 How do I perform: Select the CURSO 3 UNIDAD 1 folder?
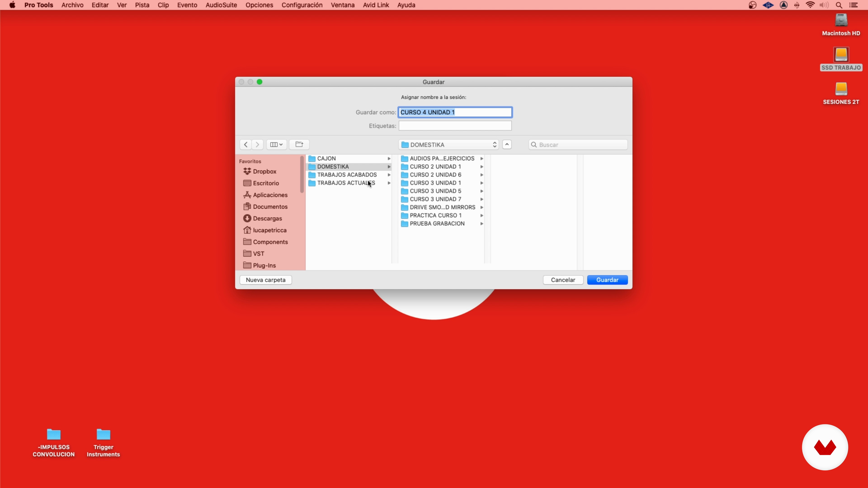click(442, 183)
